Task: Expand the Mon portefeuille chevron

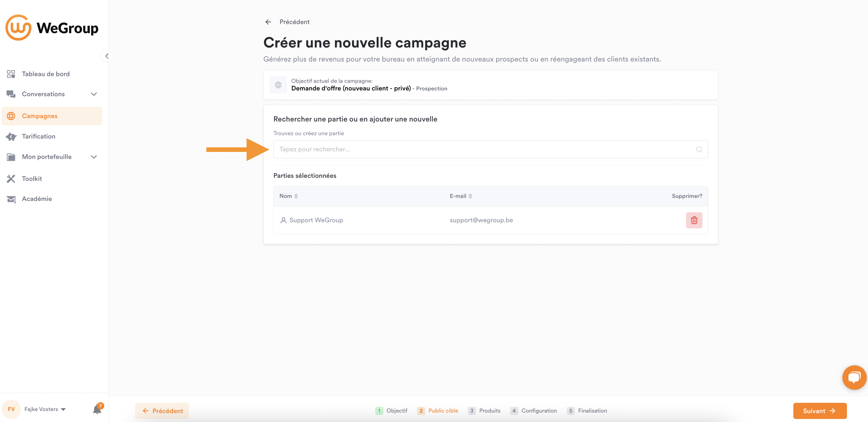Action: 94,157
